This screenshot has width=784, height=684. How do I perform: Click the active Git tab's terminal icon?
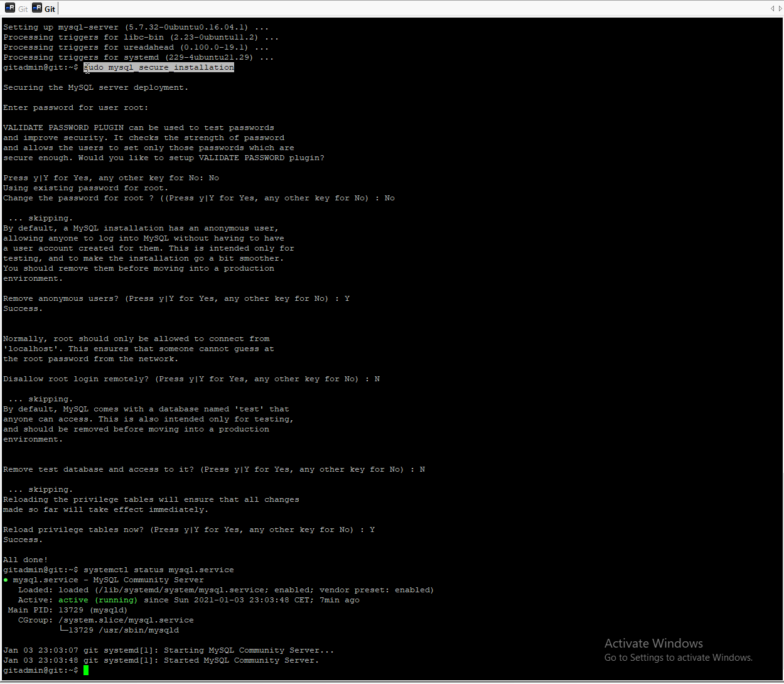coord(37,8)
